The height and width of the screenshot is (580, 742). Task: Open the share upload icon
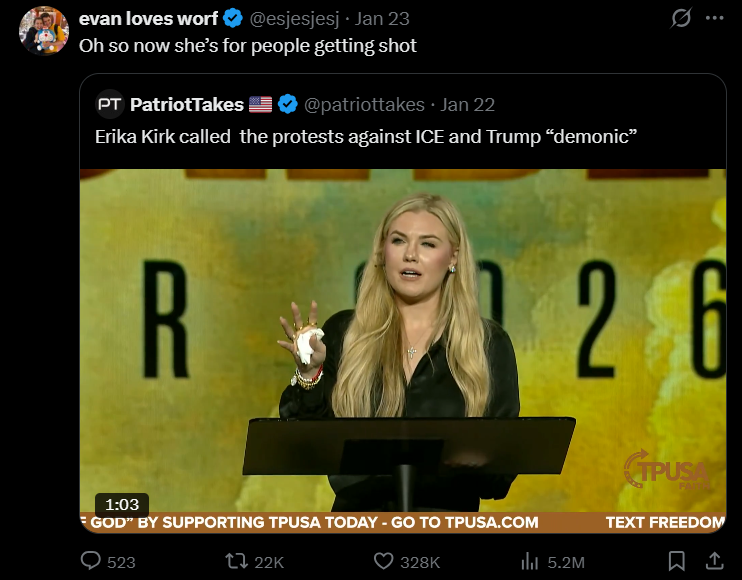click(715, 561)
